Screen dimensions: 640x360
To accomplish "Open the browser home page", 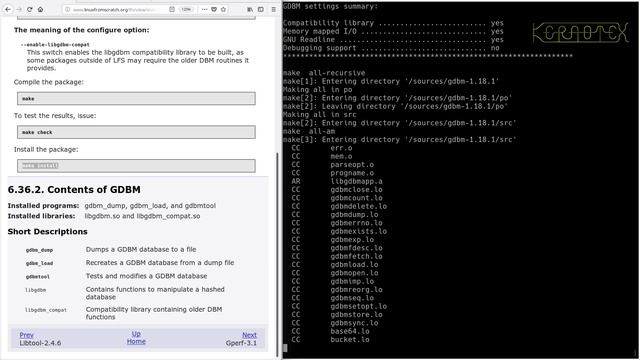I will (40, 9).
